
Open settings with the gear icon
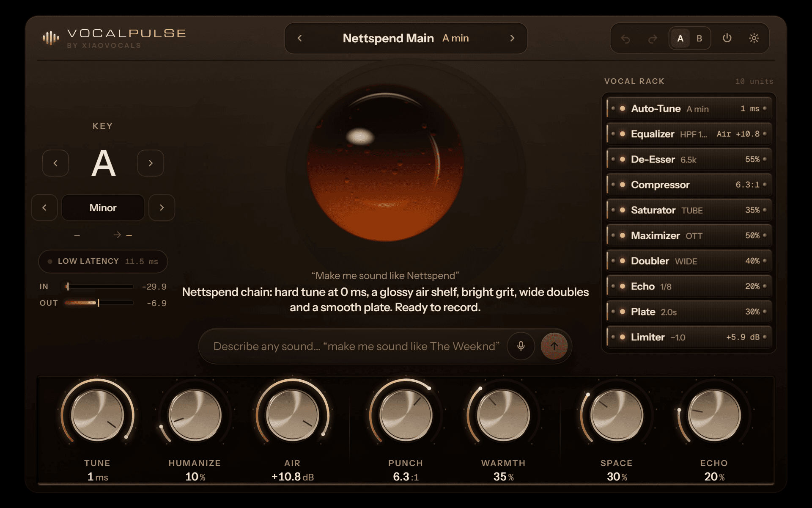click(x=754, y=38)
